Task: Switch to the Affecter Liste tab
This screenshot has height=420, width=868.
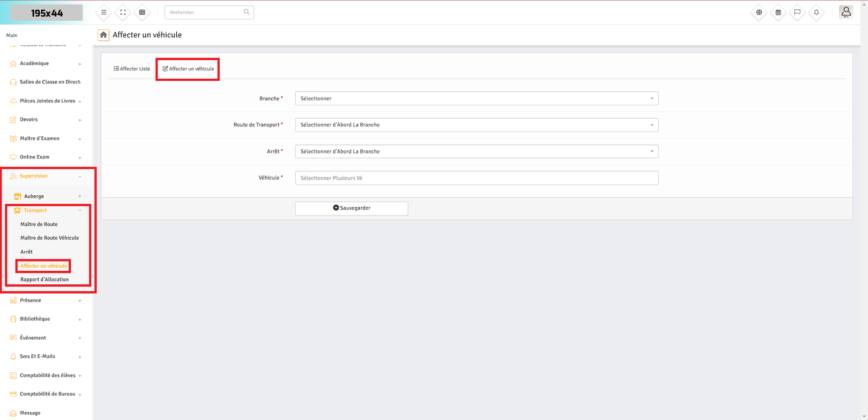Action: coord(132,69)
